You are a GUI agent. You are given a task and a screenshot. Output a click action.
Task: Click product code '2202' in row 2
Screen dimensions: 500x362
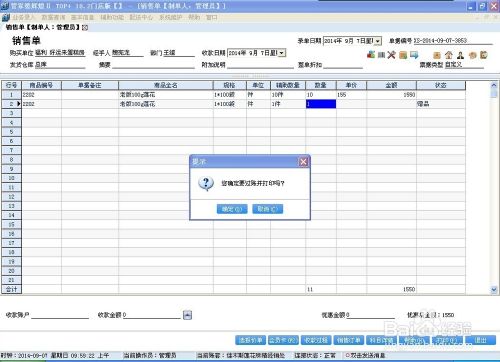tap(41, 104)
